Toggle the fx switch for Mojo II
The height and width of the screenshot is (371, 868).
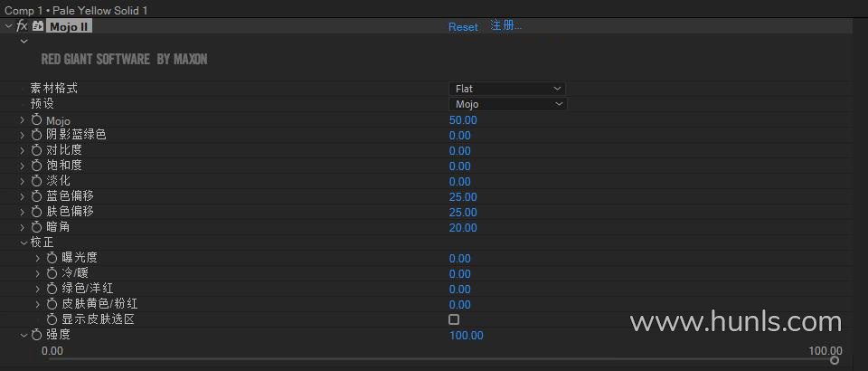tap(22, 26)
